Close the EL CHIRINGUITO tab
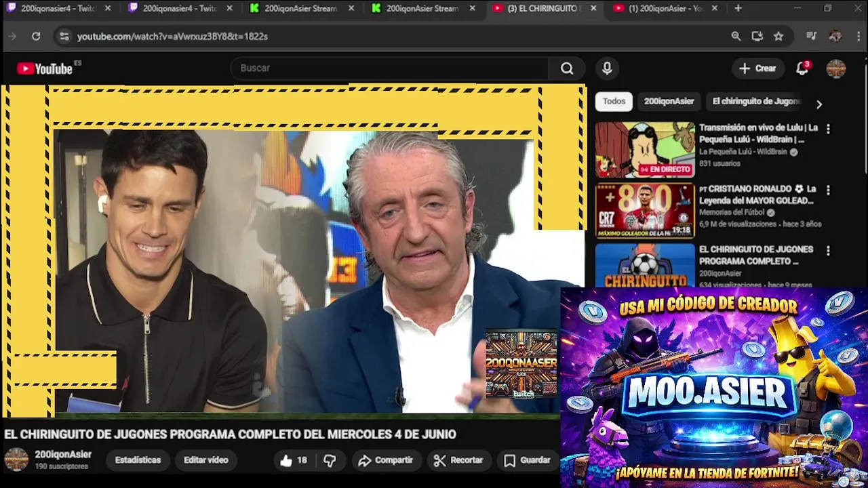This screenshot has width=868, height=488. pyautogui.click(x=593, y=9)
